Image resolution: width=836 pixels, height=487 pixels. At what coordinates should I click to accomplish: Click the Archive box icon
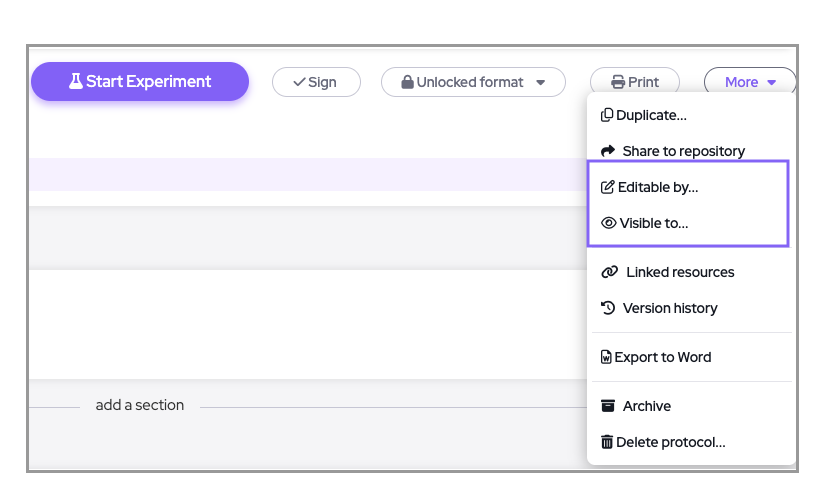[608, 406]
